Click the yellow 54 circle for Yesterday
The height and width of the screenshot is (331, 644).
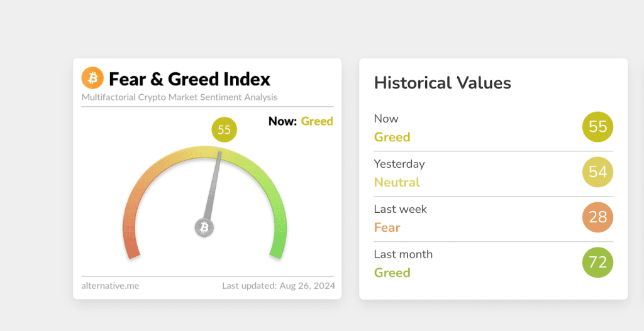[597, 172]
